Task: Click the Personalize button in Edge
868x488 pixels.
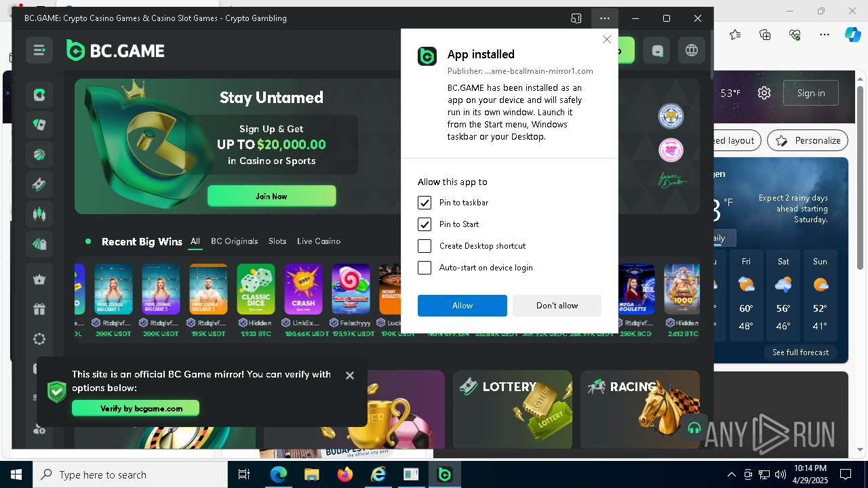Action: click(808, 140)
